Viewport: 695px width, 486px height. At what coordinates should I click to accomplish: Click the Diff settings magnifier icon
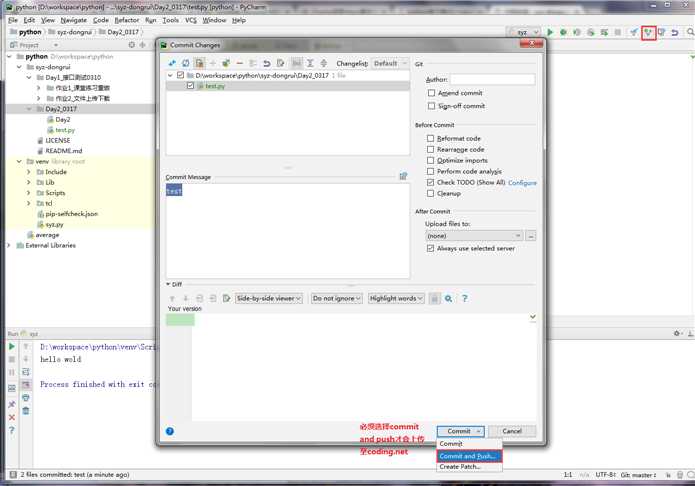pyautogui.click(x=449, y=298)
